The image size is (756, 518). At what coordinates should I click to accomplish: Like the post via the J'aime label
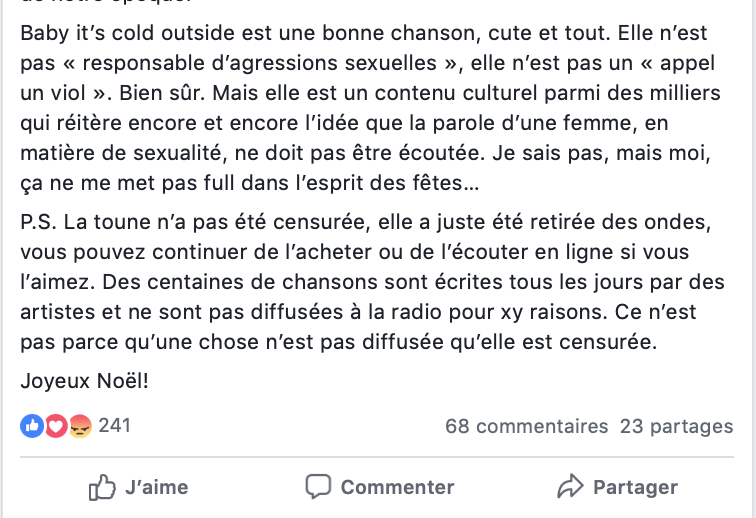(157, 487)
